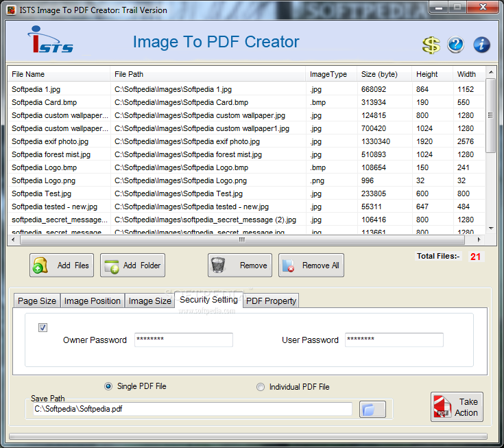504x448 pixels.
Task: Sort by File Name column header
Action: (x=59, y=74)
